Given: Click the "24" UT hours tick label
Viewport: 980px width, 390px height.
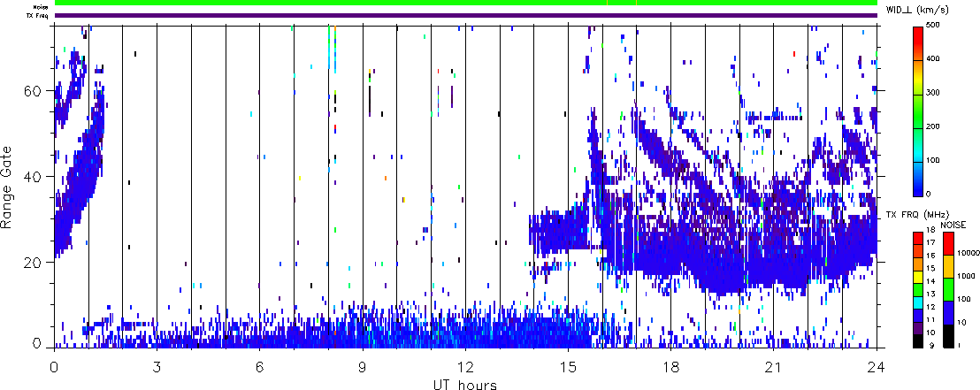Looking at the screenshot, I should (877, 366).
